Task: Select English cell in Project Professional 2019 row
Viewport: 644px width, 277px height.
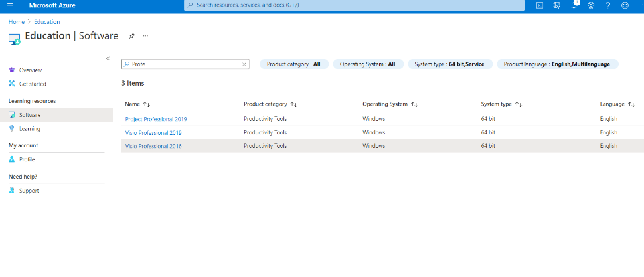Action: (609, 119)
